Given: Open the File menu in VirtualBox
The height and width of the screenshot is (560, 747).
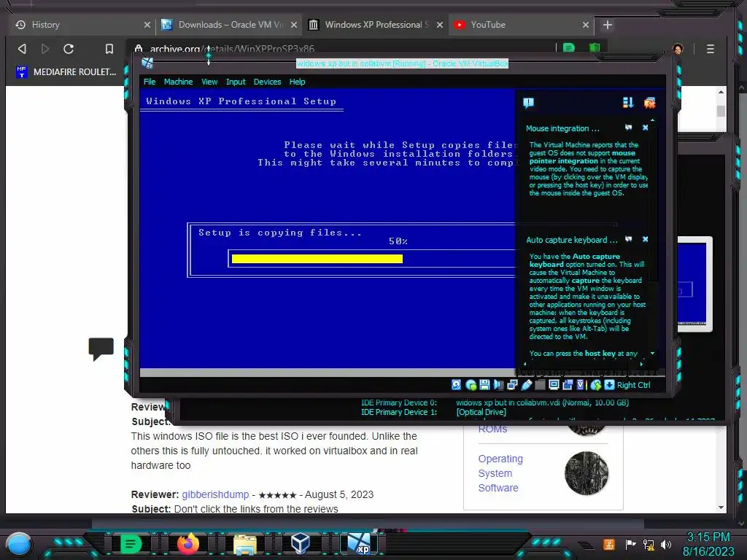Looking at the screenshot, I should click(150, 82).
